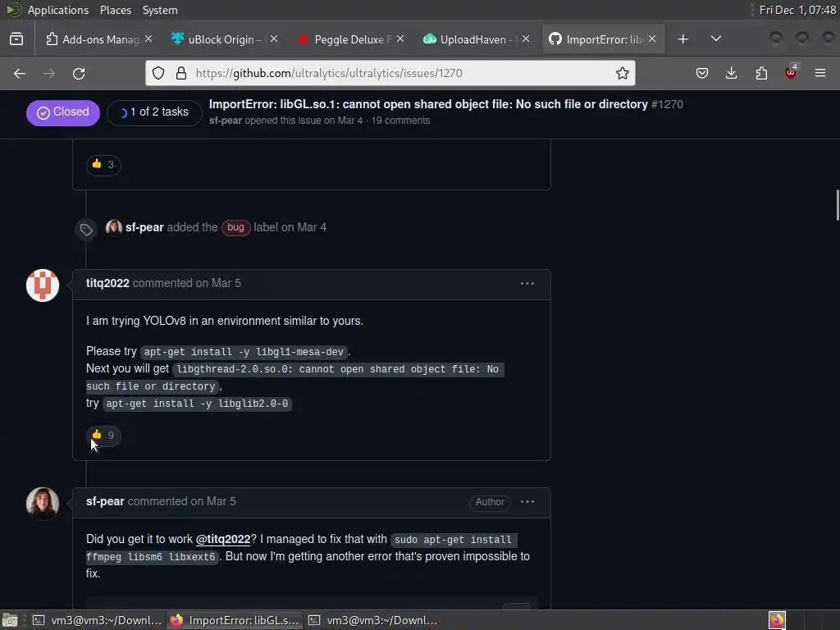Select text 'apt-get install -y libgl1-mesa-dev'
Viewport: 840px width, 630px height.
click(244, 352)
